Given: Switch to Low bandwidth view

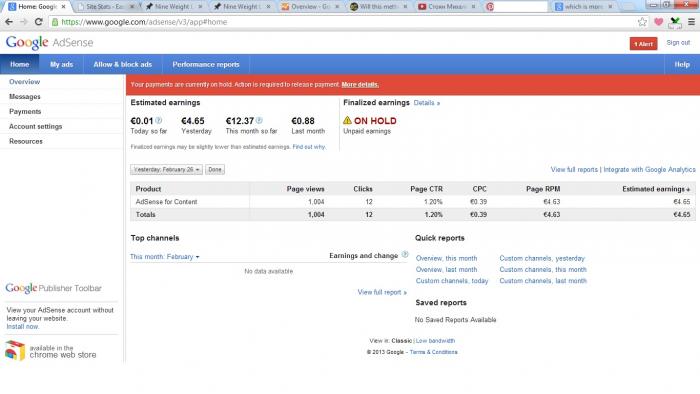Looking at the screenshot, I should click(x=435, y=341).
